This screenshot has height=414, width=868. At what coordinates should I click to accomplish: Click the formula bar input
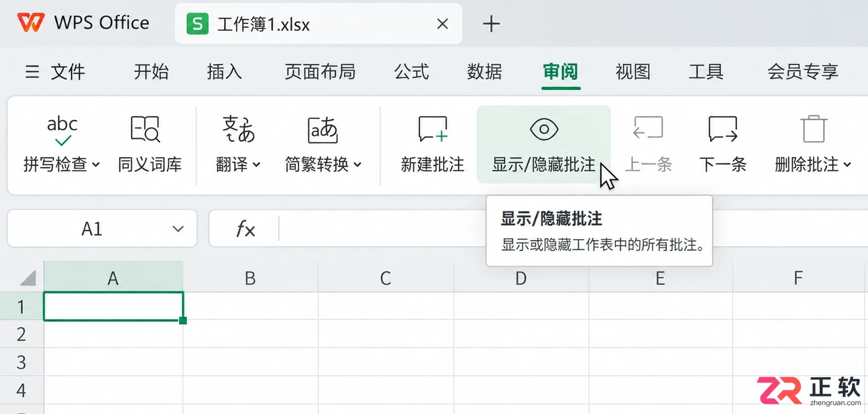pyautogui.click(x=573, y=229)
